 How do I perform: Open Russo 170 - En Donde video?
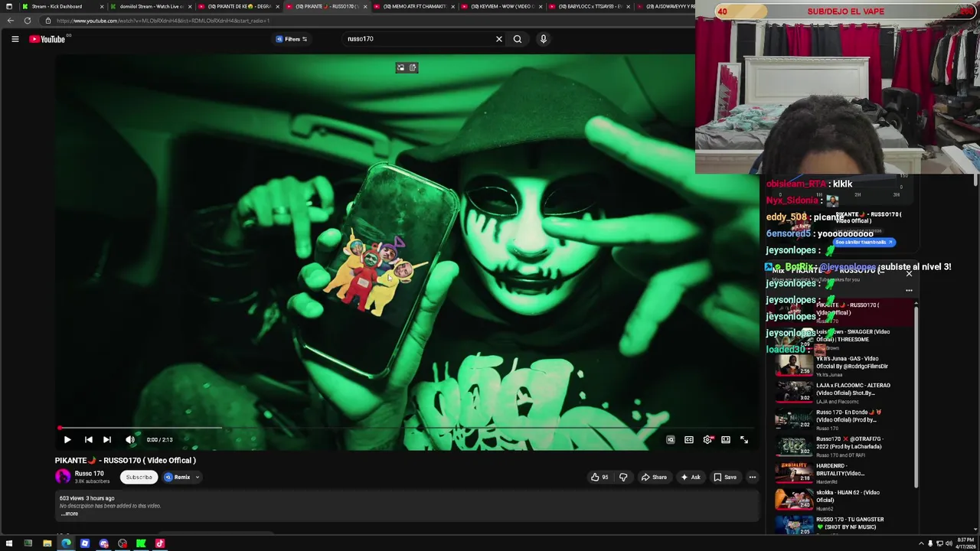pyautogui.click(x=842, y=419)
